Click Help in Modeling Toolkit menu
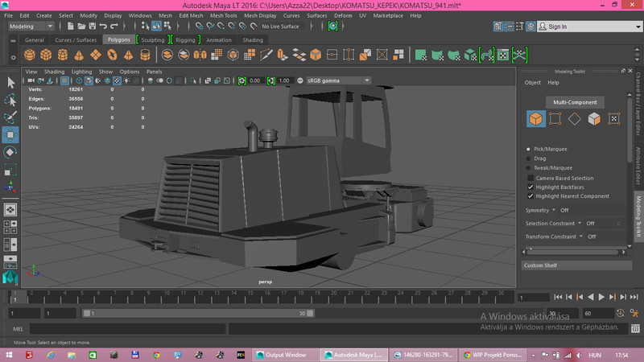Screen dimensions: 644x362 [x=553, y=83]
